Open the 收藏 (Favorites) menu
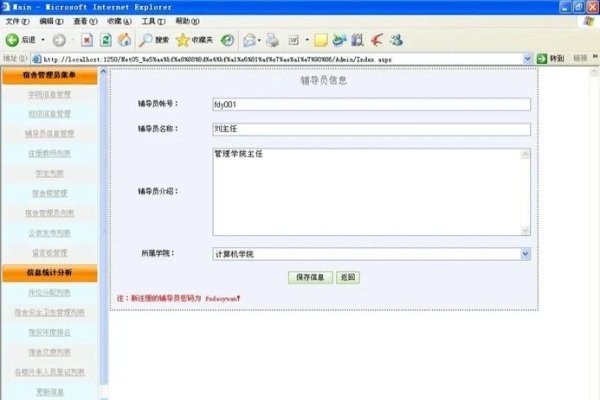 (119, 21)
